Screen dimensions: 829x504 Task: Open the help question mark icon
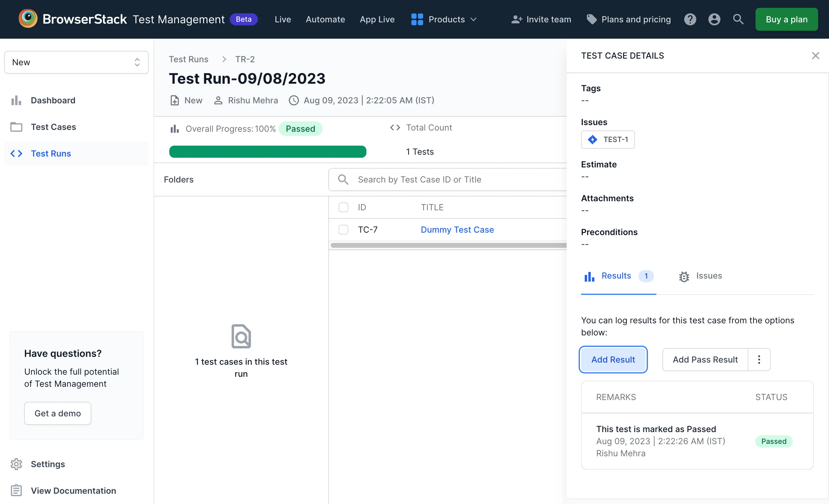point(690,19)
